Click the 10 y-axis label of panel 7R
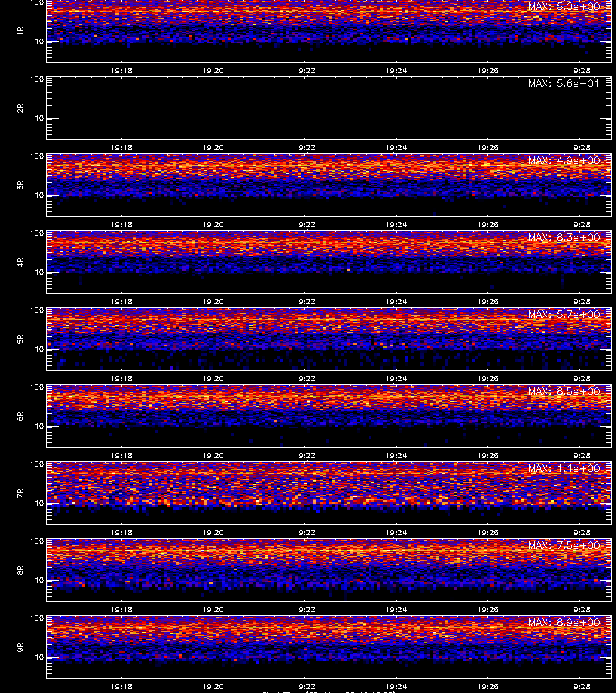The image size is (616, 693). pyautogui.click(x=39, y=504)
